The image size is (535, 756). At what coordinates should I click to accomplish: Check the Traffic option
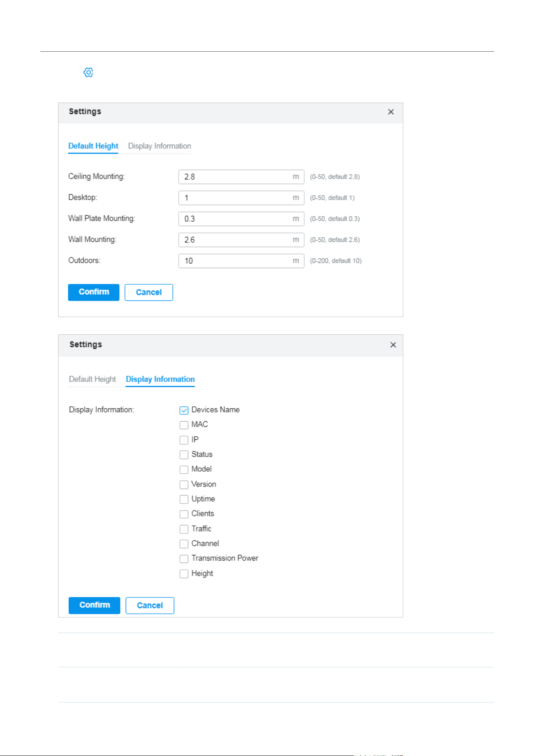coord(184,529)
